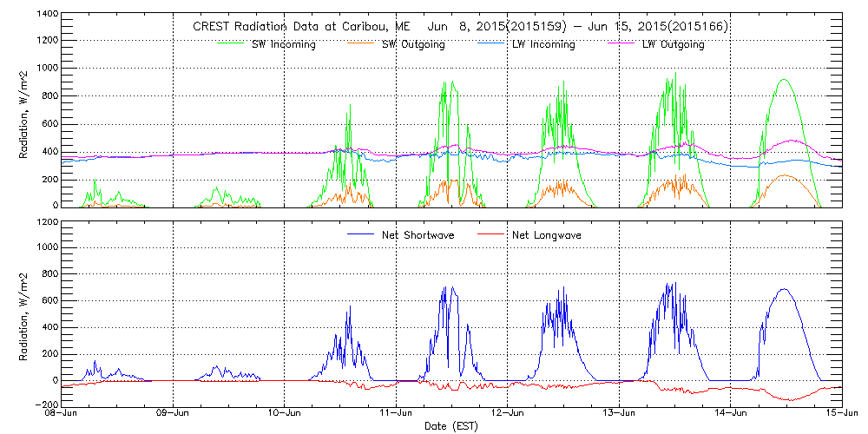The width and height of the screenshot is (868, 434).
Task: Click the LW Outgoing legend entry
Action: [x=673, y=44]
